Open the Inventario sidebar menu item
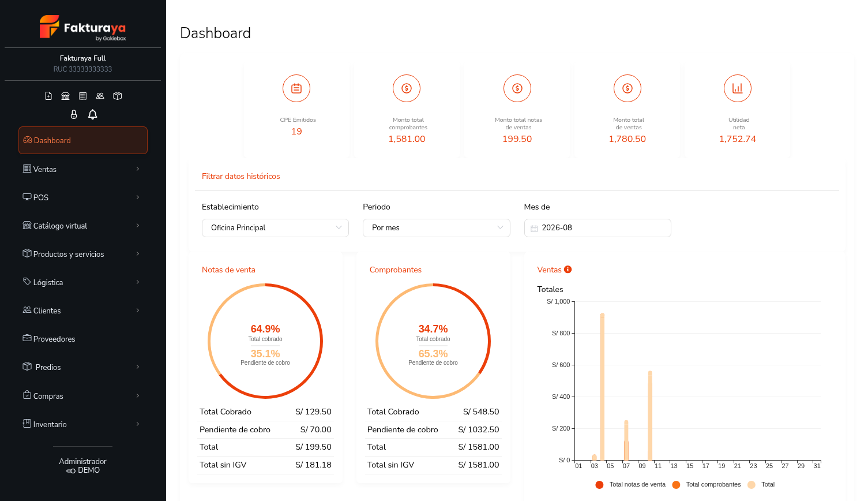The image size is (868, 501). (83, 424)
